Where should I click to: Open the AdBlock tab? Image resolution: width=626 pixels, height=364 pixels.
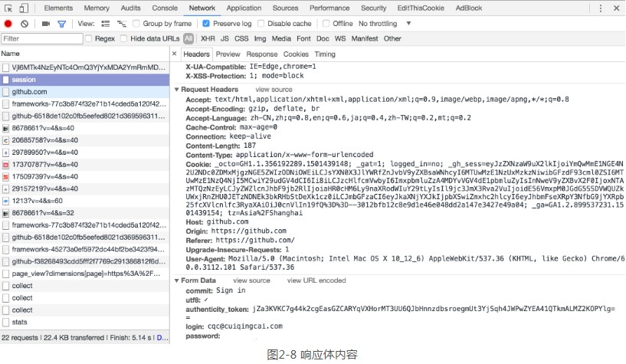[469, 8]
